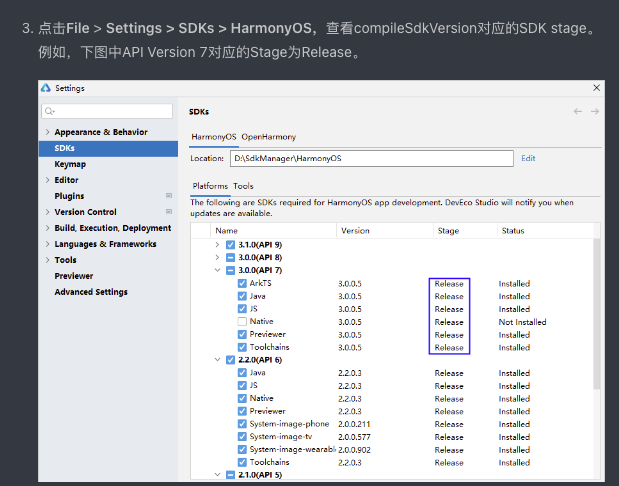Screen dimensions: 619x486
Task: Click version 2.0.0.902 of System-image-wearable
Action: (x=354, y=450)
